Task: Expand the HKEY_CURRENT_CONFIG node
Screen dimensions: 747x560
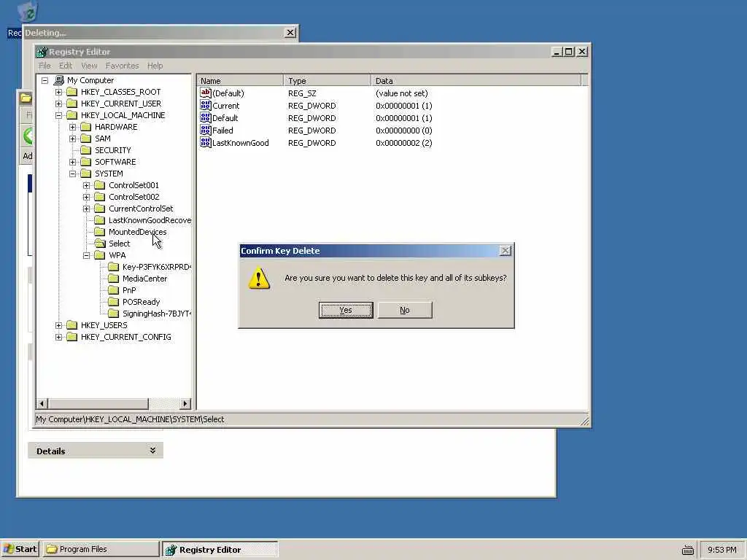Action: 58,337
